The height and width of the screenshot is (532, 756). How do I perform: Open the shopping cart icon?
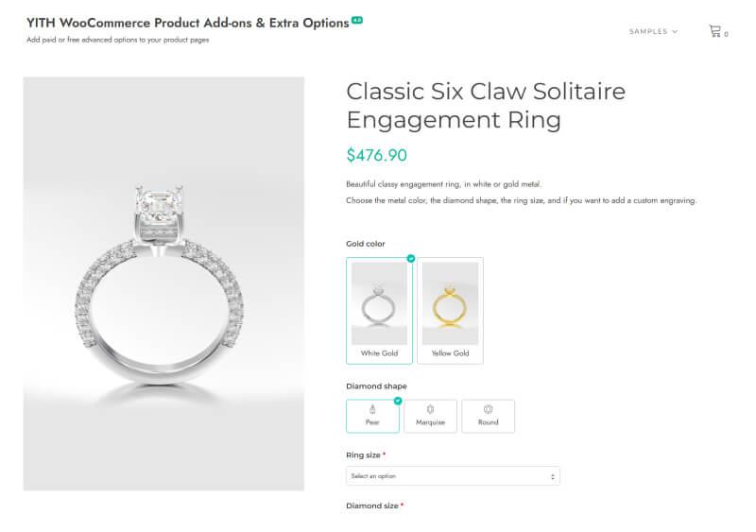(715, 31)
